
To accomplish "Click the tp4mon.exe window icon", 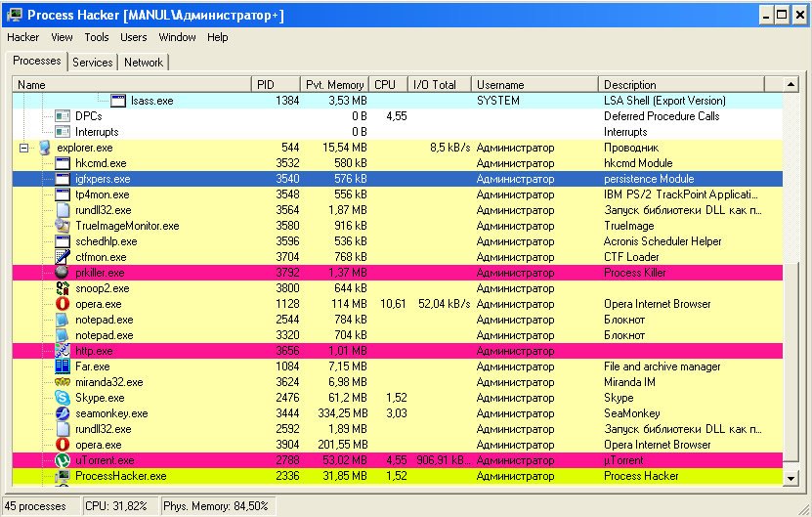I will coord(63,194).
